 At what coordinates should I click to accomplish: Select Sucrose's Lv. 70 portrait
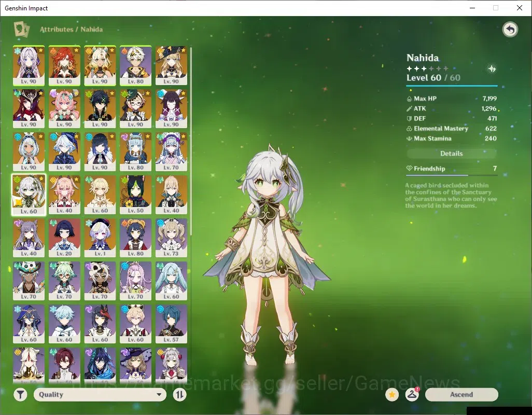64,281
